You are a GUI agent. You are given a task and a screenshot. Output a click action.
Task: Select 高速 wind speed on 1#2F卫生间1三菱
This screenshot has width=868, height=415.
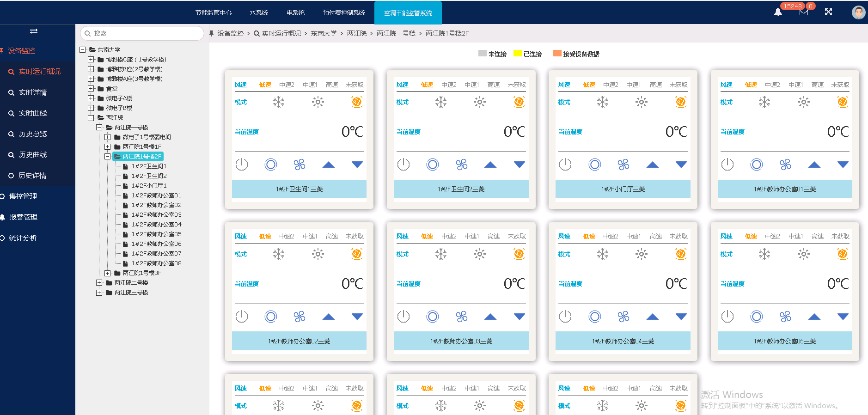331,85
